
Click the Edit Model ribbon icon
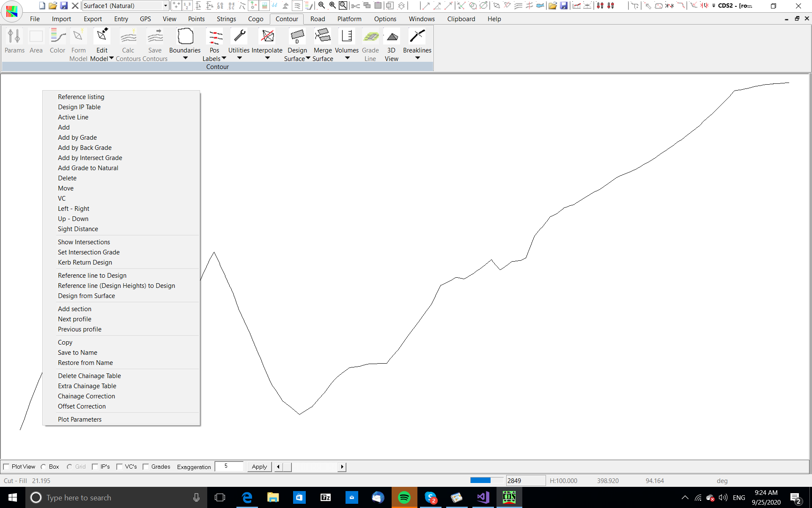(x=102, y=37)
